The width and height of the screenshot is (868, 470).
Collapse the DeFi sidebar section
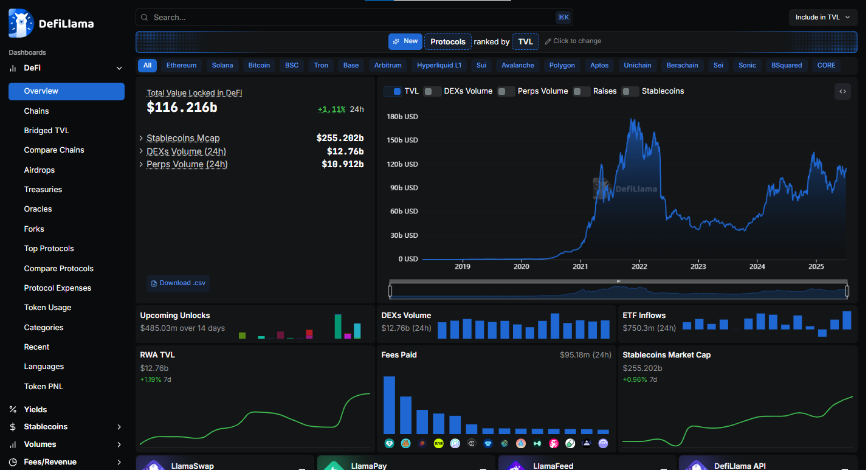pyautogui.click(x=119, y=68)
